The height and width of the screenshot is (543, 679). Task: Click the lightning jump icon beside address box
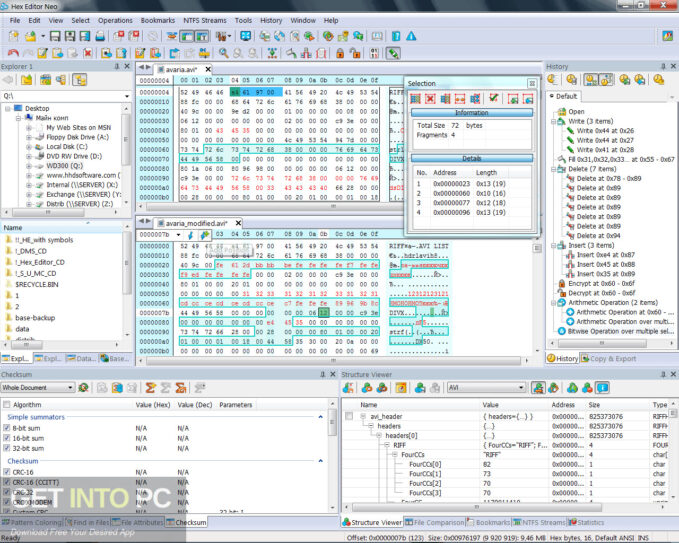(x=190, y=235)
